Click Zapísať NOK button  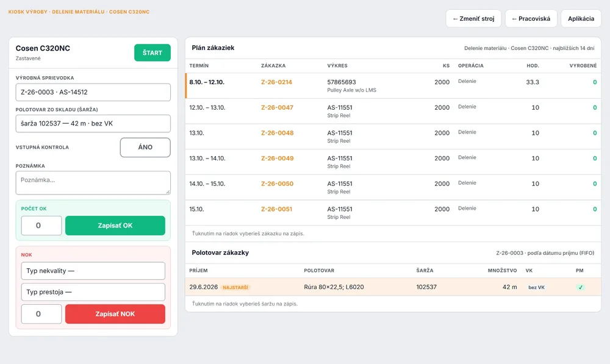[x=115, y=314]
